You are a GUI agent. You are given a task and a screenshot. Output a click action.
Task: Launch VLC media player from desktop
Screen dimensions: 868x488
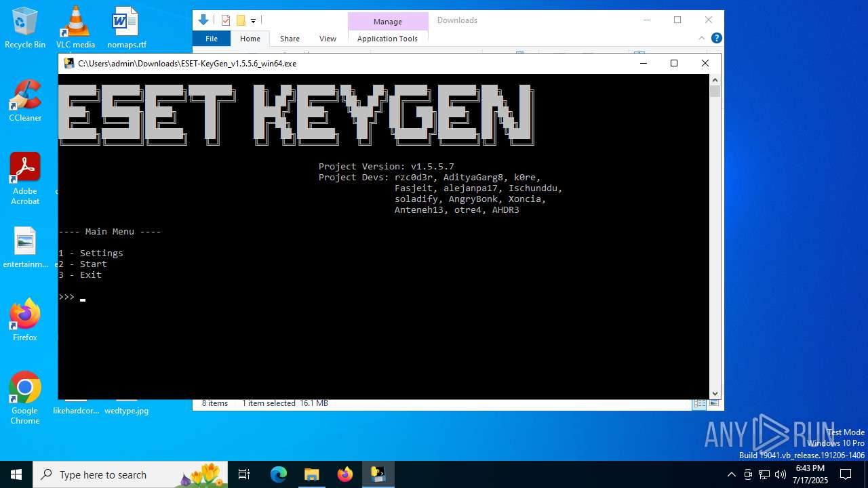point(75,28)
